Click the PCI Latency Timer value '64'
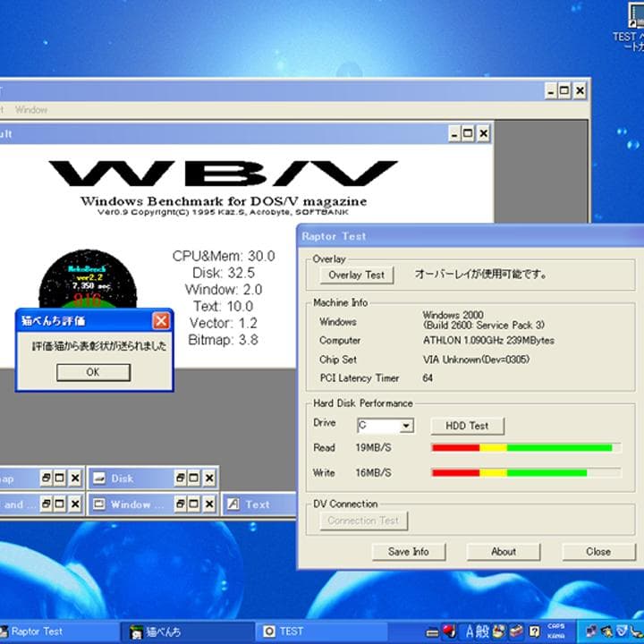The width and height of the screenshot is (644, 644). pyautogui.click(x=428, y=377)
